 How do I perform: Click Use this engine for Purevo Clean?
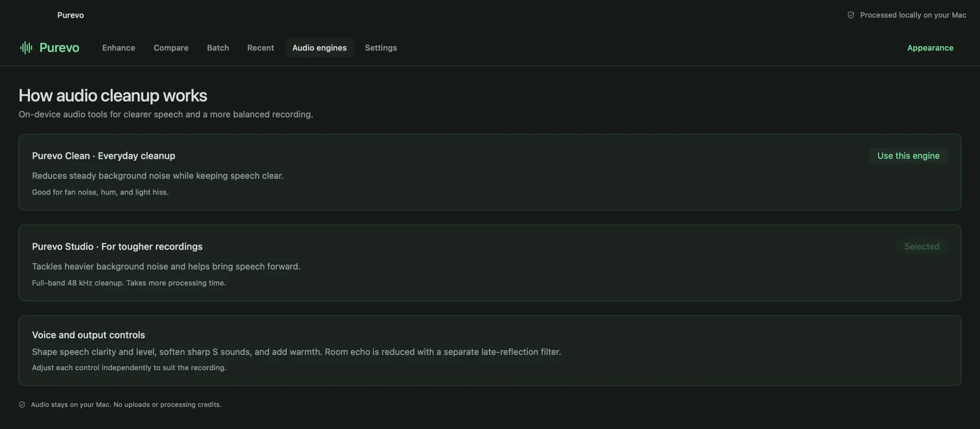tap(908, 155)
